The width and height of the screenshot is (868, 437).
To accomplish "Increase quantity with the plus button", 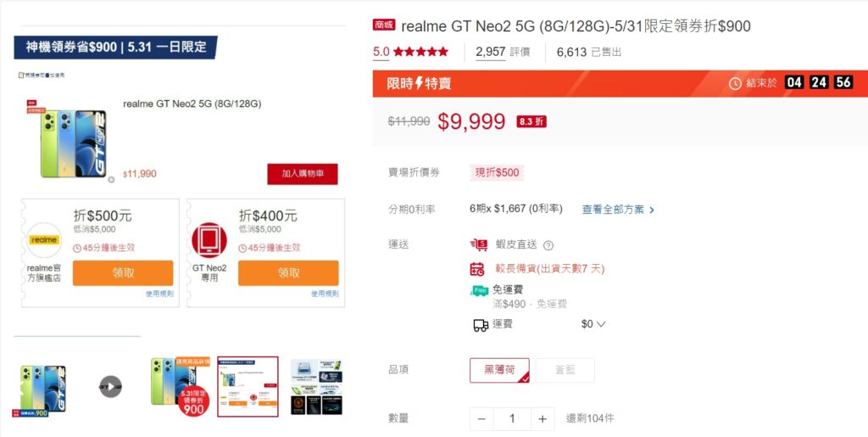I will 542,419.
